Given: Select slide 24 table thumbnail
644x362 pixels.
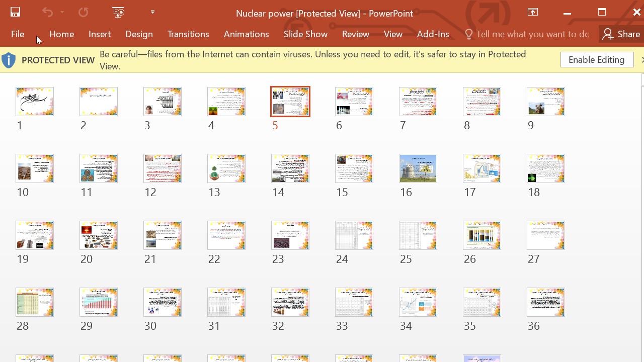Looking at the screenshot, I should pos(354,235).
